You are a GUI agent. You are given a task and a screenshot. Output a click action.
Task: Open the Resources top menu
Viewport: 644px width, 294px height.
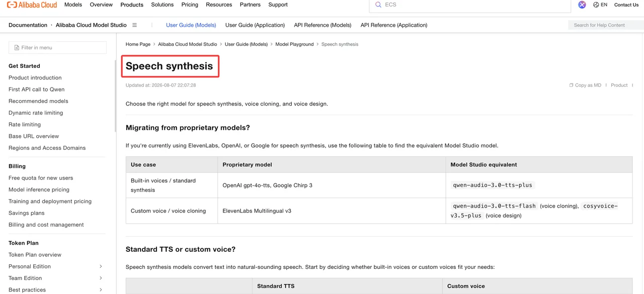219,5
